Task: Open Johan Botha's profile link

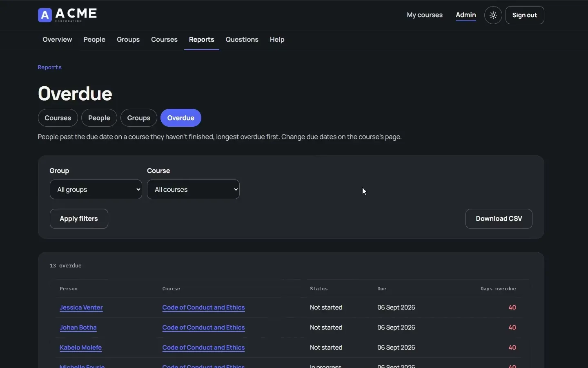Action: click(x=78, y=328)
